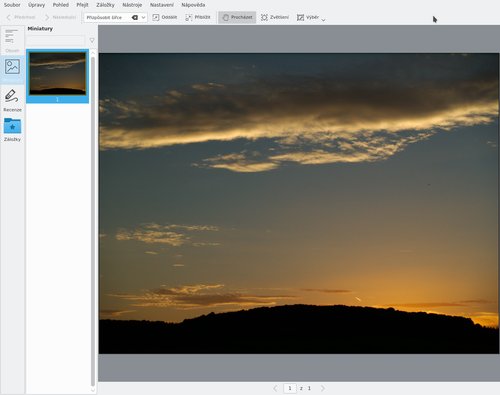This screenshot has height=395, width=500.
Task: Click the thumbnails scrollbar up arrow
Action: [93, 53]
